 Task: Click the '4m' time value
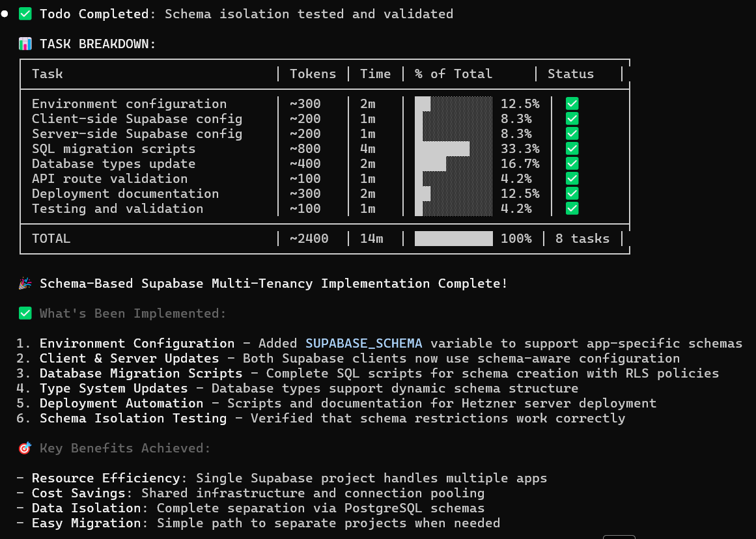(x=368, y=148)
